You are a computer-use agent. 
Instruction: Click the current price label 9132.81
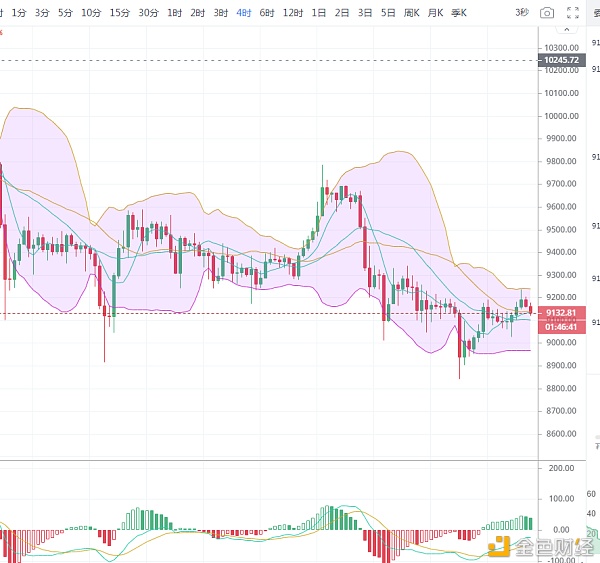coord(561,313)
